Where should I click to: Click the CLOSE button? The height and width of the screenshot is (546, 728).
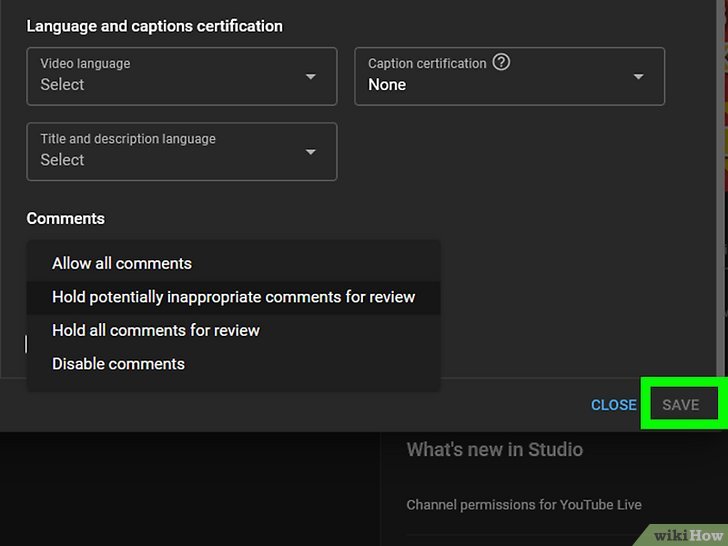tap(613, 405)
